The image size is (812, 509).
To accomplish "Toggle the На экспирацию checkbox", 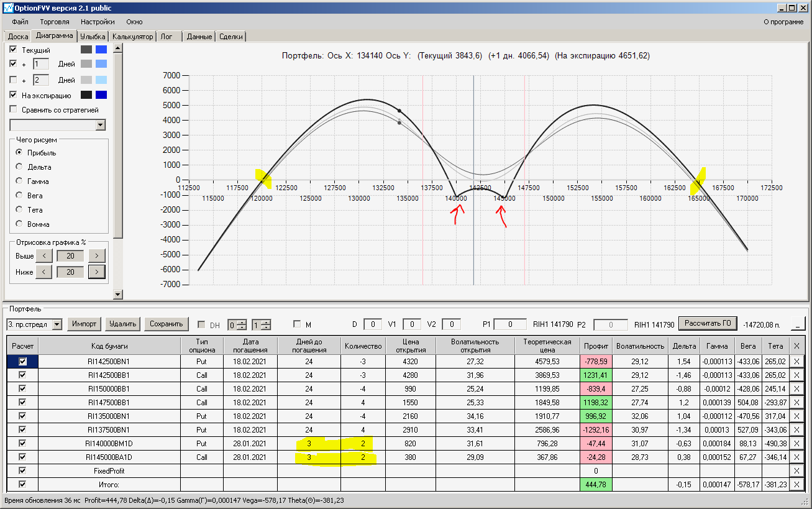I will tap(13, 95).
